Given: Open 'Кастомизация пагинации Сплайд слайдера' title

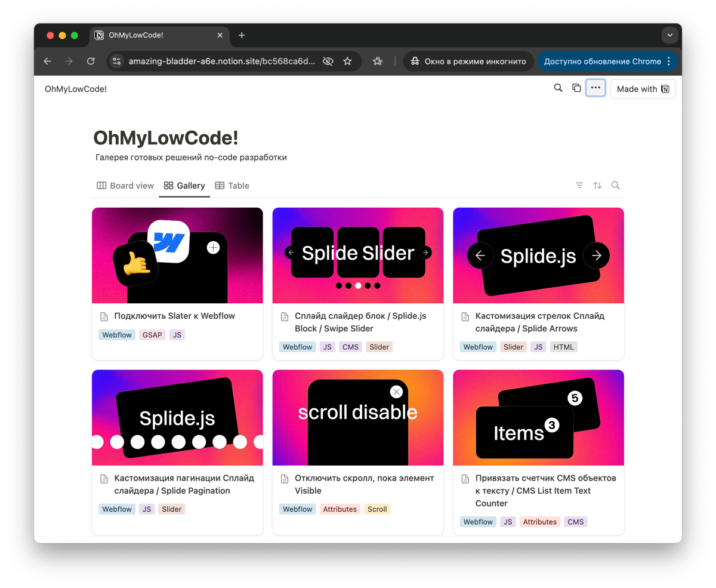Looking at the screenshot, I should [184, 485].
